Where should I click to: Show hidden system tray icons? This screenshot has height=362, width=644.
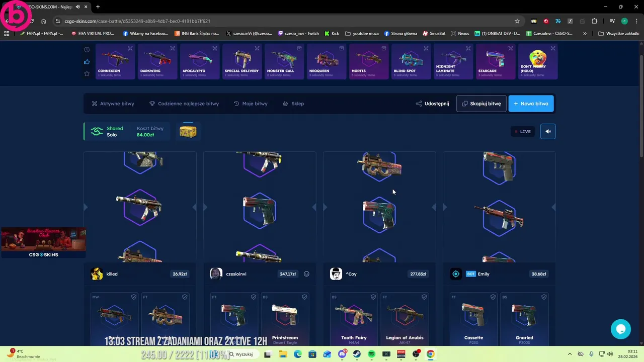point(570,354)
